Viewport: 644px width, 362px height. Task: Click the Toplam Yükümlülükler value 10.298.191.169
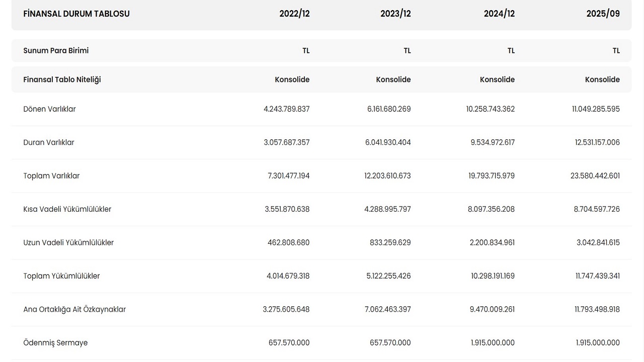pyautogui.click(x=492, y=276)
